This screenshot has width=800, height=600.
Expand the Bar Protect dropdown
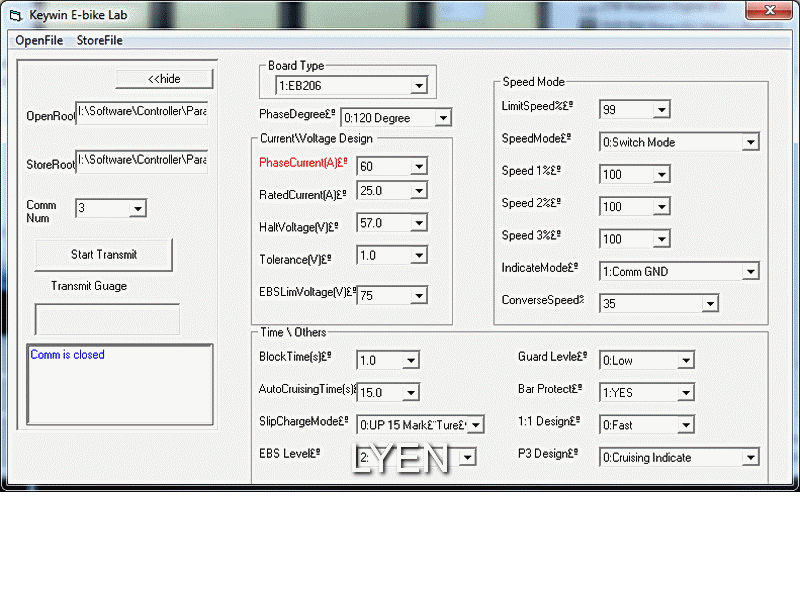coord(686,393)
